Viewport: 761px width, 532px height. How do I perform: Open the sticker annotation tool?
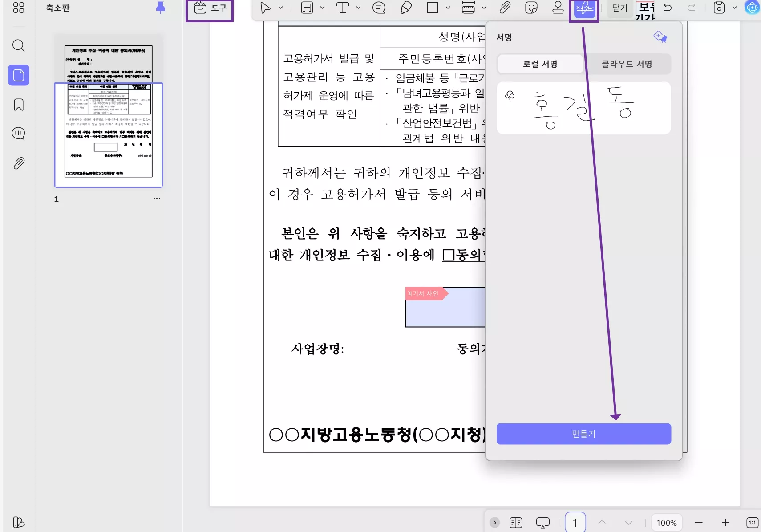[531, 8]
